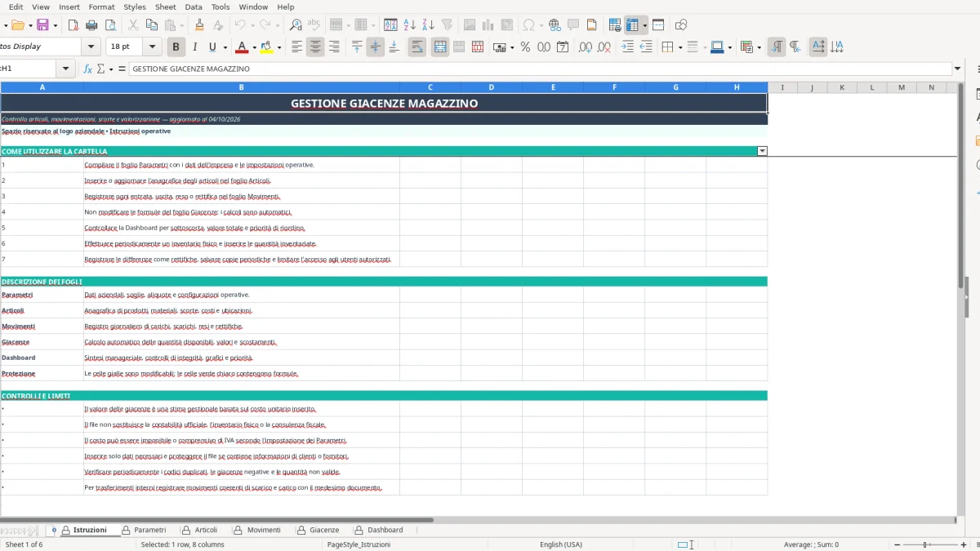The image size is (980, 551).
Task: Switch to the Dashboard sheet tab
Action: point(379,530)
